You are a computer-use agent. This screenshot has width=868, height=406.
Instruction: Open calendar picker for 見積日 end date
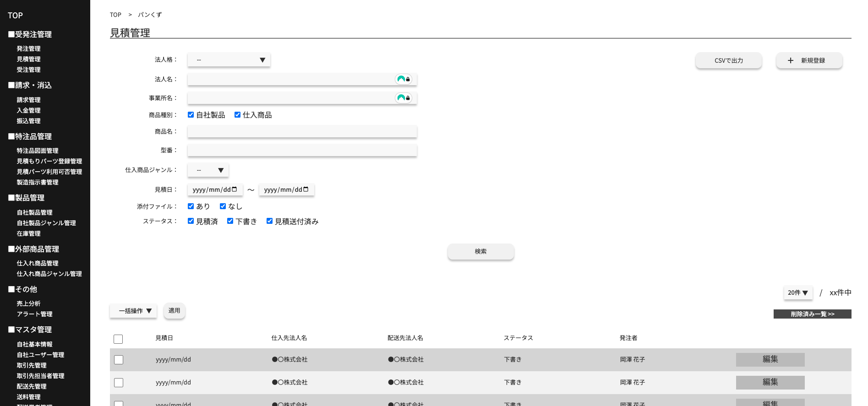[306, 189]
